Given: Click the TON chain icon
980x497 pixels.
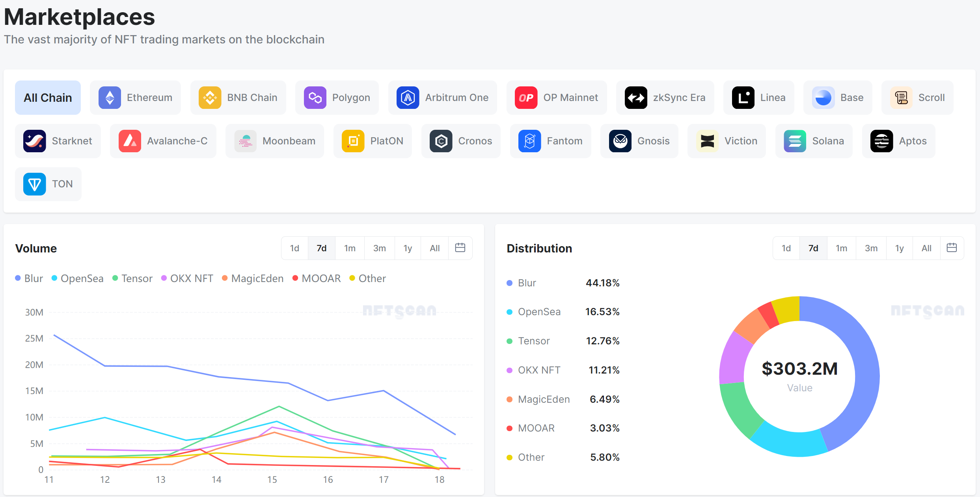Looking at the screenshot, I should (x=35, y=184).
